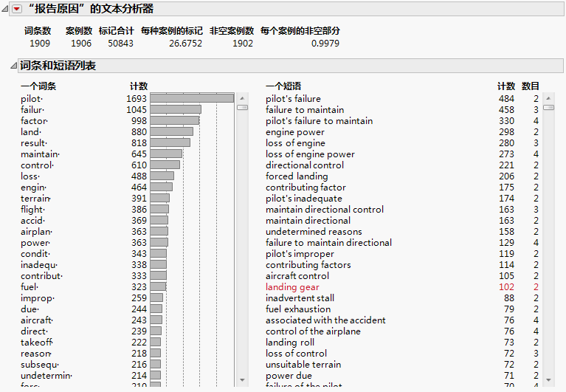Select the phrase 'associated with the accident'
The image size is (566, 392).
coord(325,320)
